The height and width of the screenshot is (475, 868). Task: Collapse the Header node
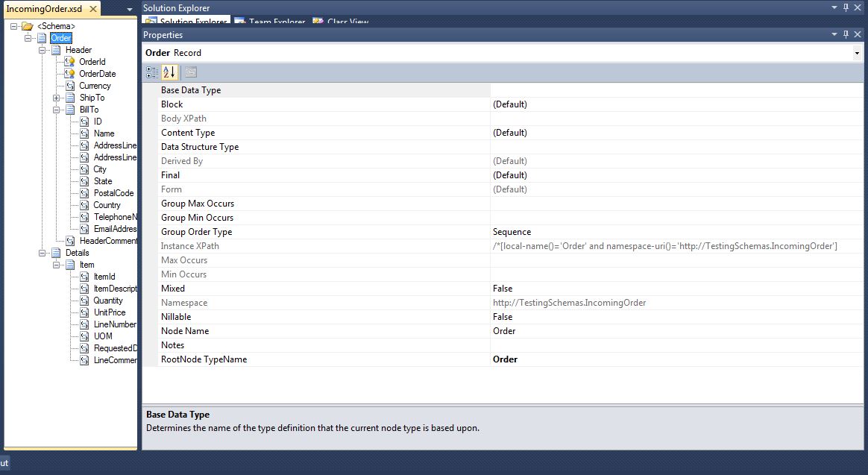[42, 50]
